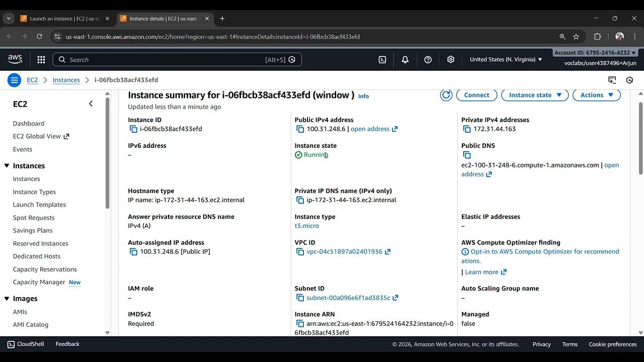Image resolution: width=644 pixels, height=362 pixels.
Task: Collapse the EC2 sidebar with the arrow
Action: (x=91, y=104)
